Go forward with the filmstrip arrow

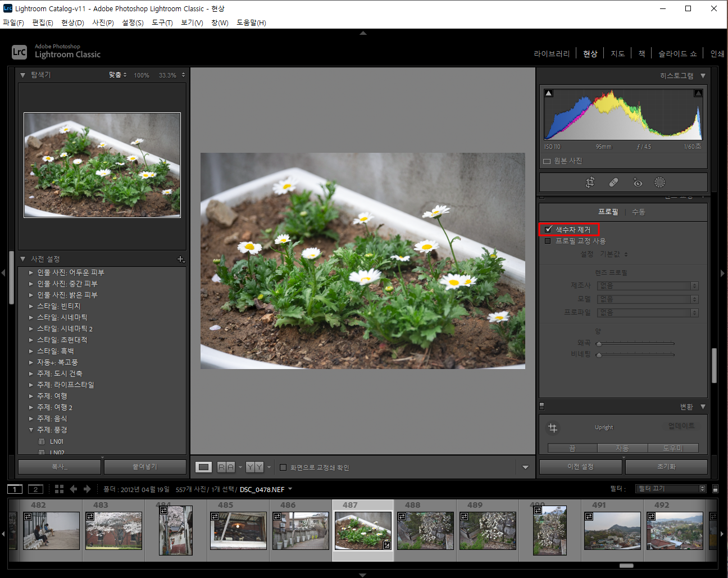click(87, 489)
